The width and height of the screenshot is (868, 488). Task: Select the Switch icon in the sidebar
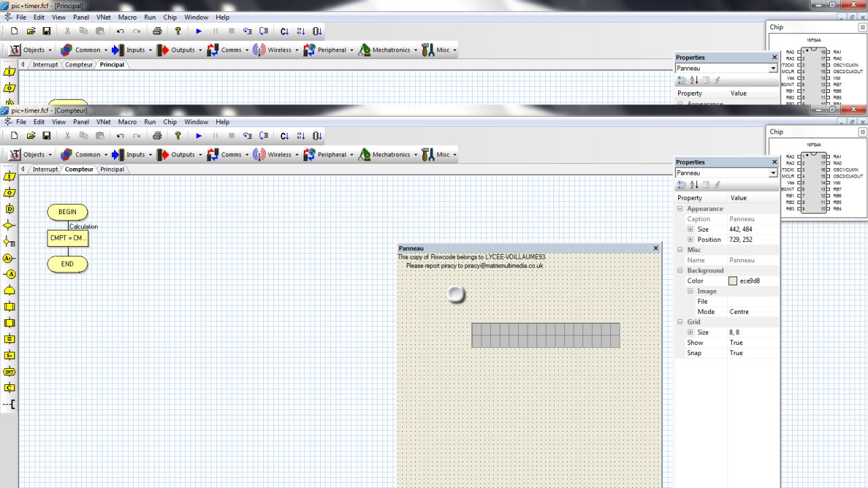[x=9, y=242]
